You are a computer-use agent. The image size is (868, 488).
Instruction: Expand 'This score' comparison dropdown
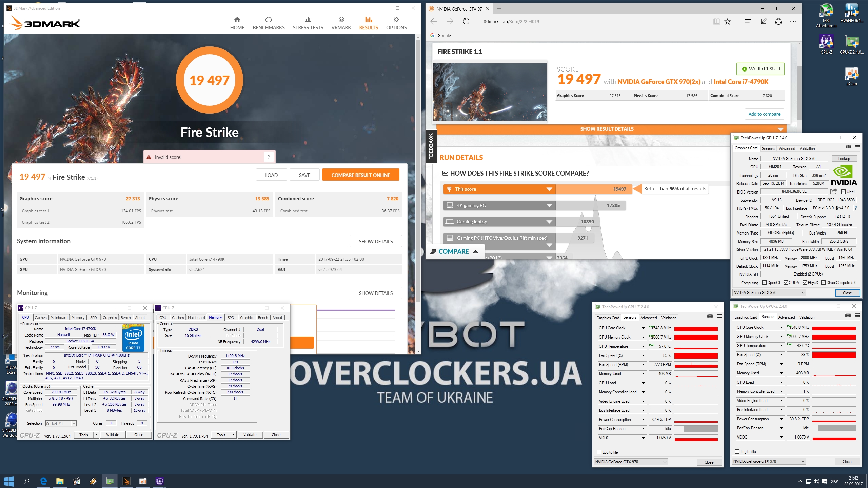click(x=549, y=189)
